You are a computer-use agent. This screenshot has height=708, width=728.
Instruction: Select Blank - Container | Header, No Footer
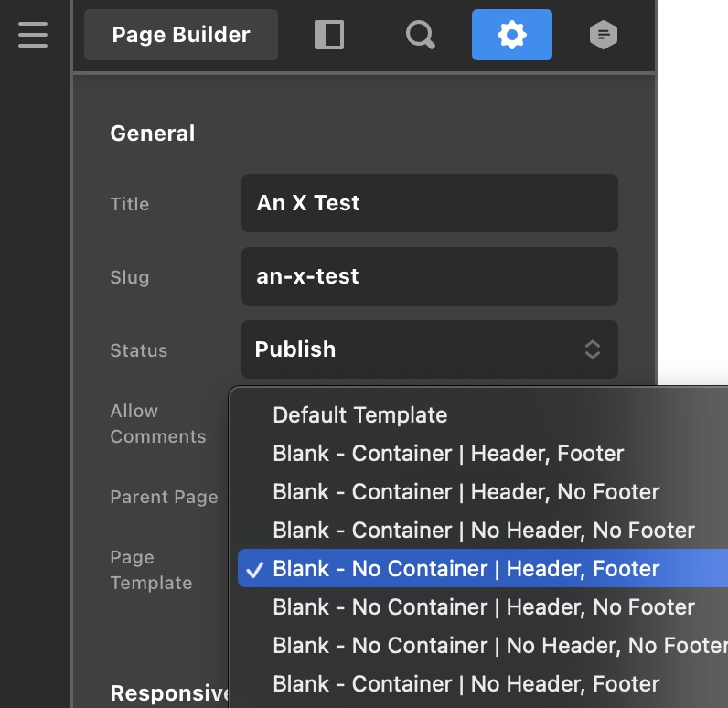tap(466, 492)
